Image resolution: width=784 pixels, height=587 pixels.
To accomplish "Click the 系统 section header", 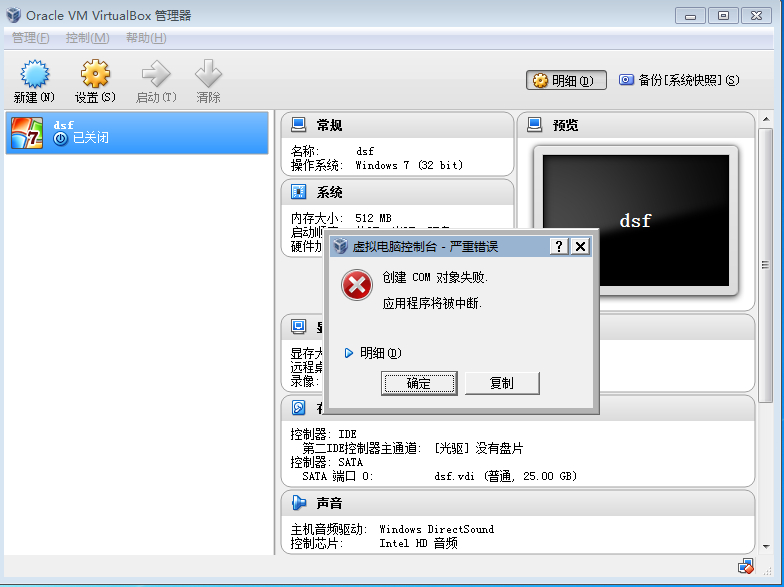I will coord(398,192).
